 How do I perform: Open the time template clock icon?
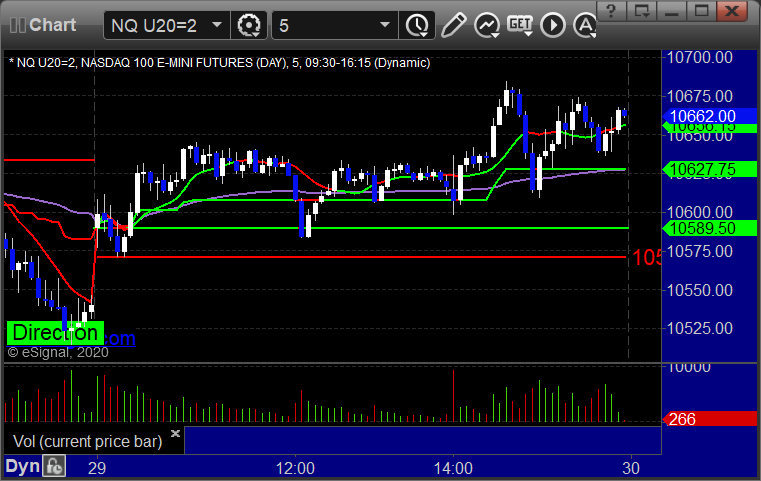(416, 25)
